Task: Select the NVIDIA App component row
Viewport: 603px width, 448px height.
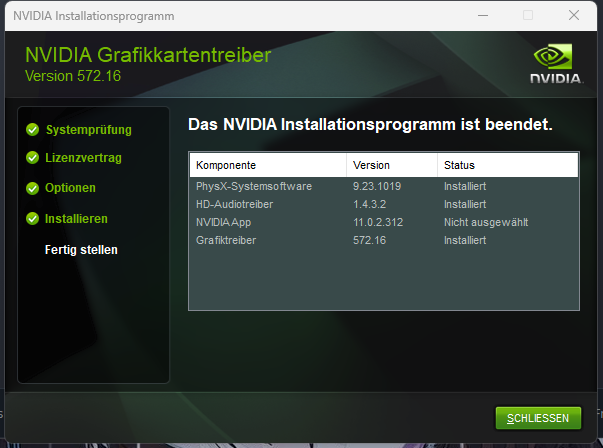Action: pyautogui.click(x=384, y=222)
